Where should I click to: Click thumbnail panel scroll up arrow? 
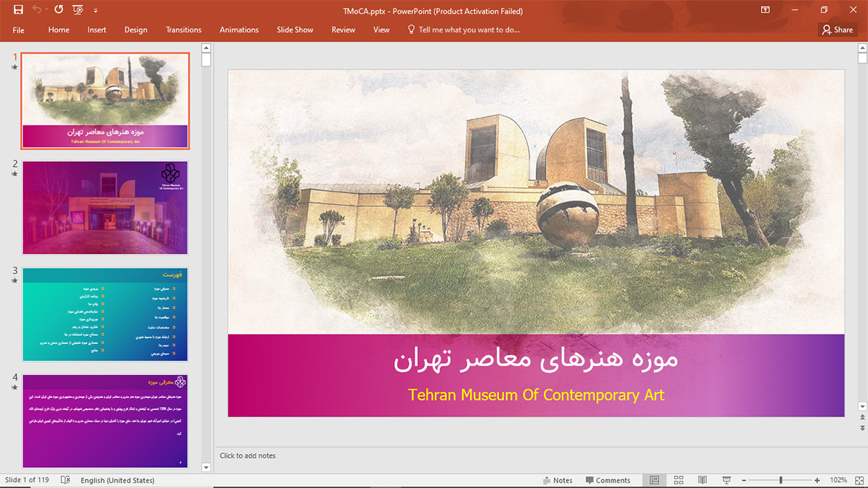click(206, 48)
